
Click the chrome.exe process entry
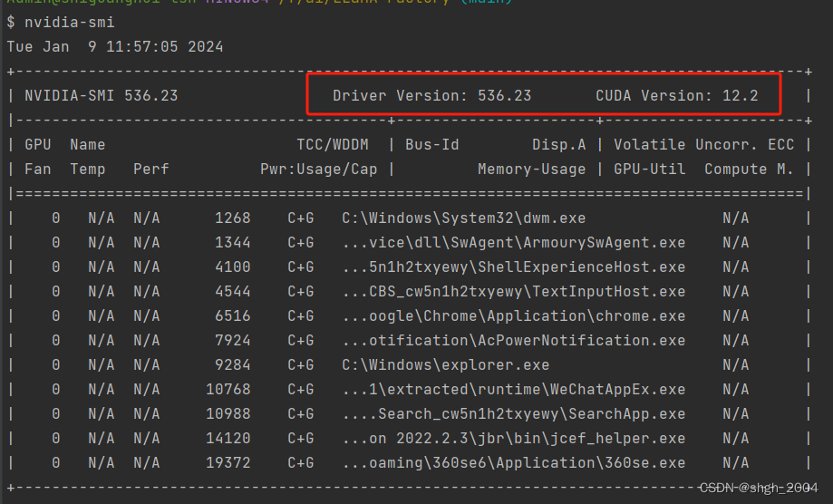[x=514, y=316]
